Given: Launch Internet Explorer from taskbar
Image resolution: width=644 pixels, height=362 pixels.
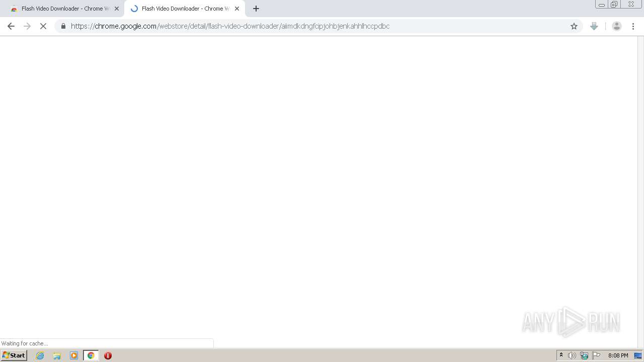Looking at the screenshot, I should pos(40,355).
